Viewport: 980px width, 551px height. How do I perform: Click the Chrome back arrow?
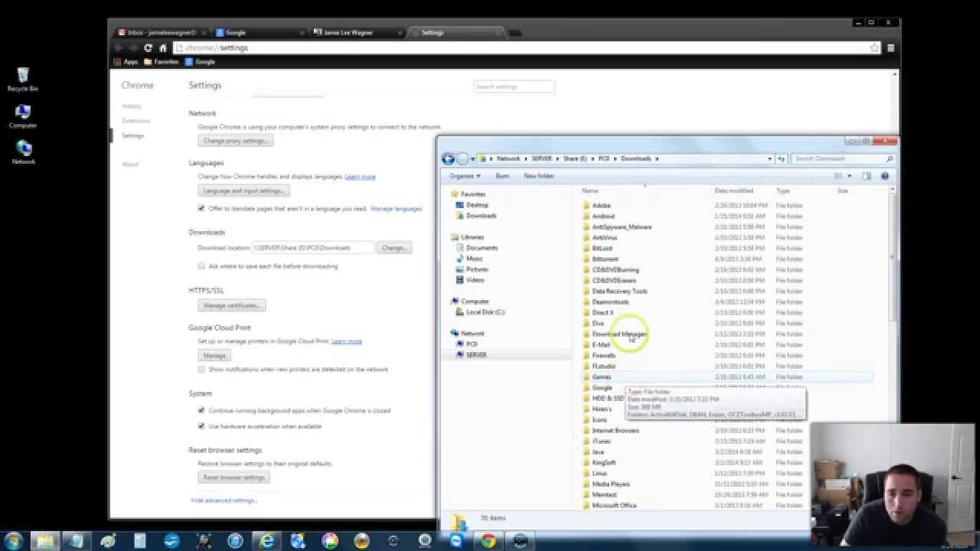(119, 47)
